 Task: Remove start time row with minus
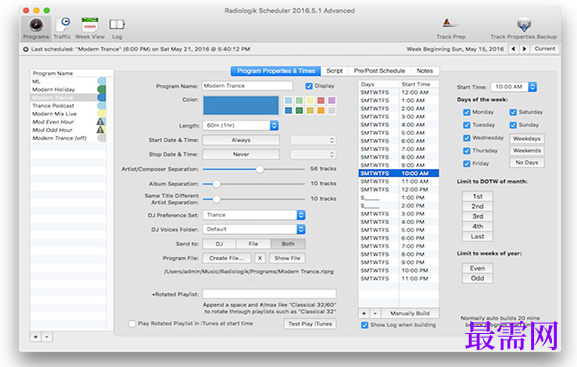pos(375,313)
